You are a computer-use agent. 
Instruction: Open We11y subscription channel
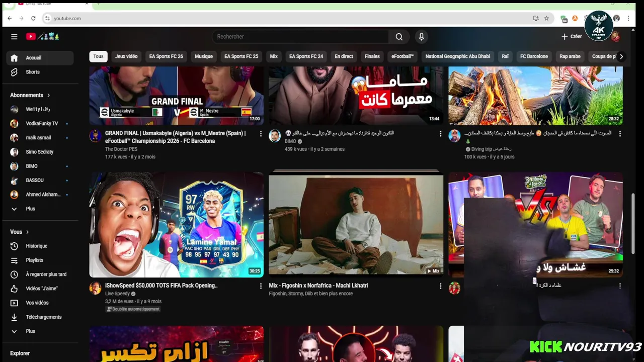coord(40,109)
